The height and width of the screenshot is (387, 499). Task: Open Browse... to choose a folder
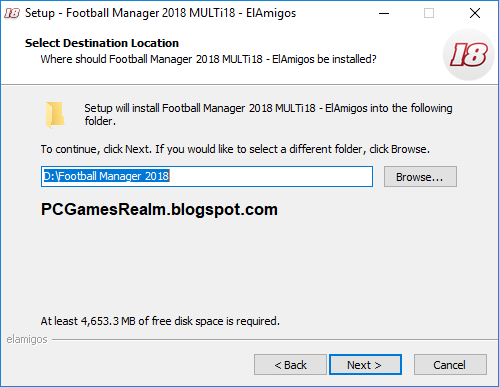click(420, 177)
